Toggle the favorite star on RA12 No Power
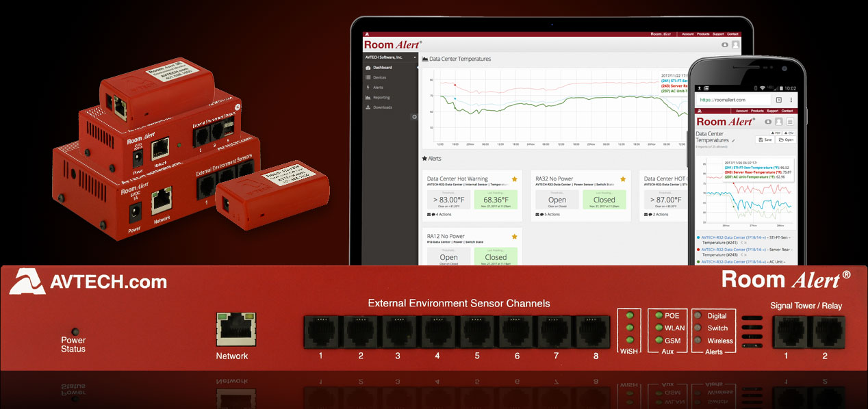The image size is (868, 409). 515,237
